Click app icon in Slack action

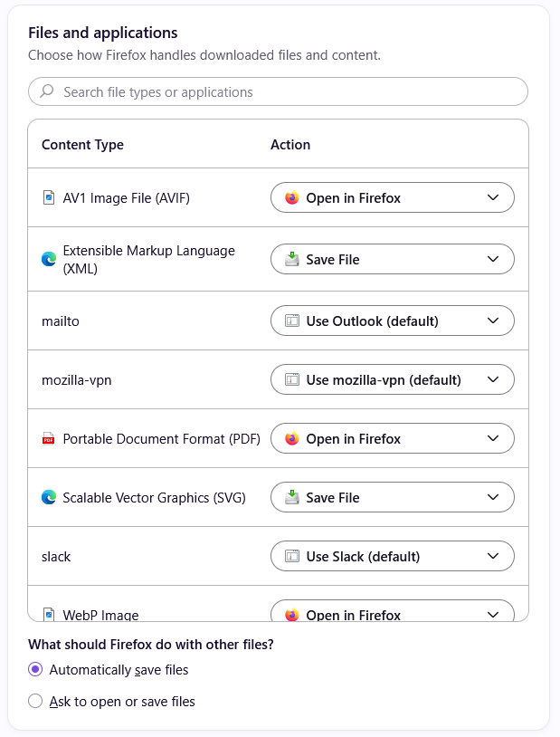[292, 557]
